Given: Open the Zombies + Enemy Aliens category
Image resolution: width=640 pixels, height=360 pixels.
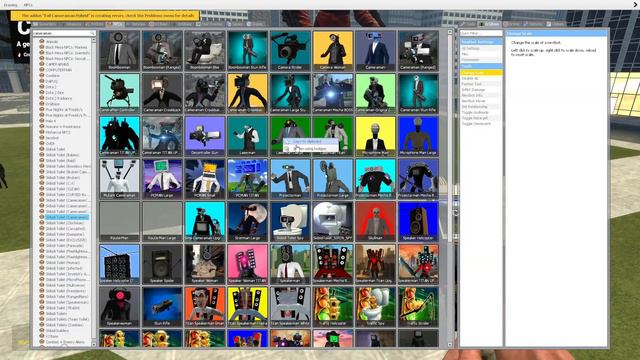Looking at the screenshot, I should pyautogui.click(x=65, y=342).
